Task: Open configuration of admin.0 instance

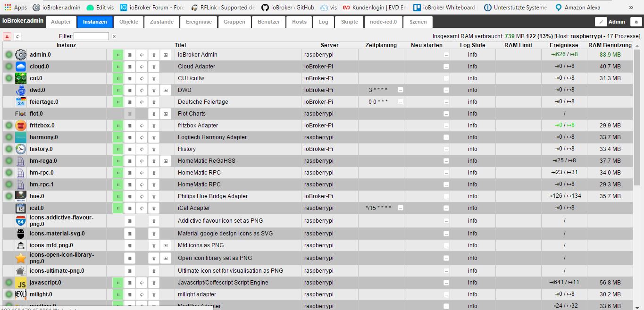Action: pyautogui.click(x=130, y=55)
